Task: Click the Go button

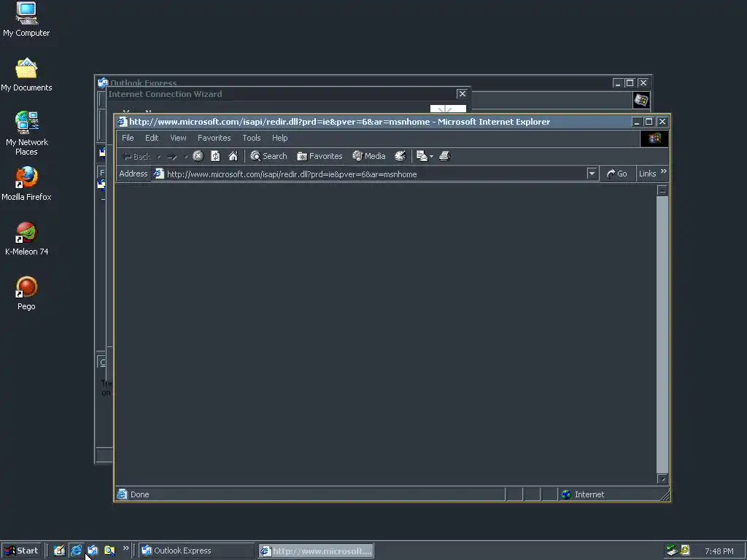Action: click(617, 174)
